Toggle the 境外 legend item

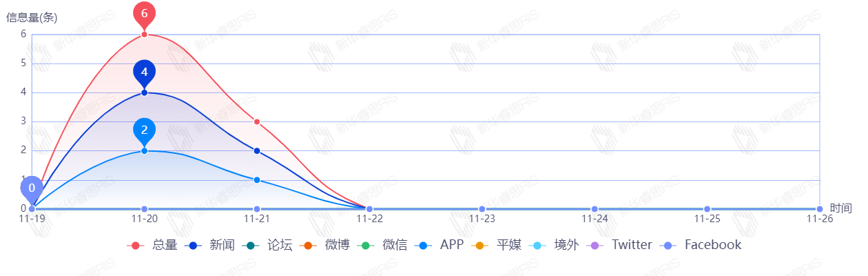(556, 245)
